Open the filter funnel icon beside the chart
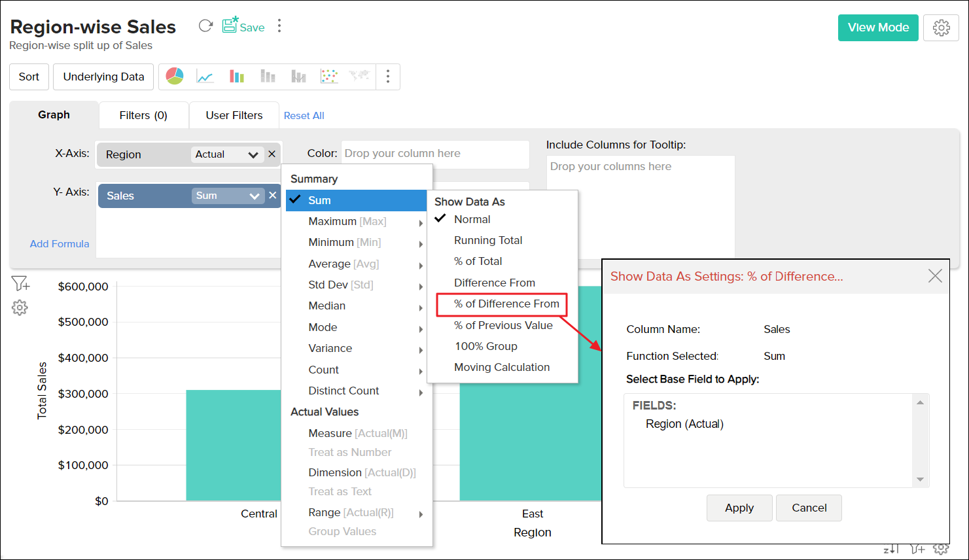 point(20,283)
